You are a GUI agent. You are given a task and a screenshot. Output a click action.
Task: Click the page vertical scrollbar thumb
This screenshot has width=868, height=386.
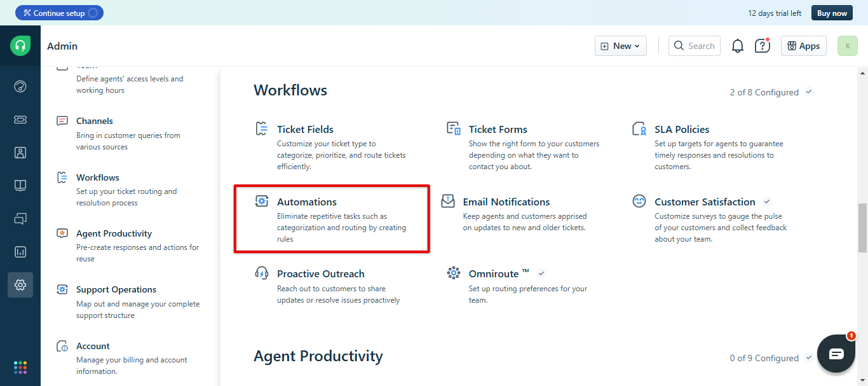[x=862, y=227]
